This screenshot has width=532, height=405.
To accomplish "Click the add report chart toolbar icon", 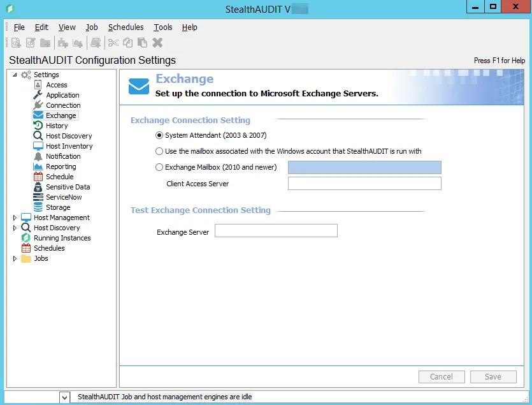I will [78, 43].
